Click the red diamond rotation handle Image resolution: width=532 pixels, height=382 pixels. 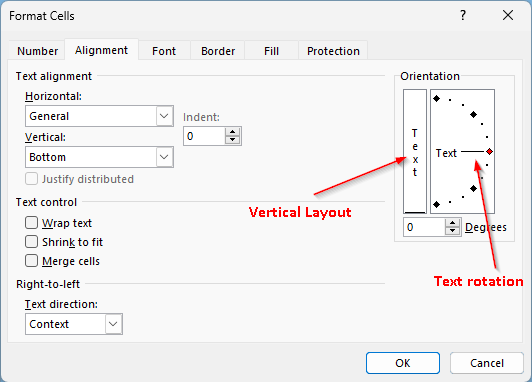pyautogui.click(x=489, y=152)
